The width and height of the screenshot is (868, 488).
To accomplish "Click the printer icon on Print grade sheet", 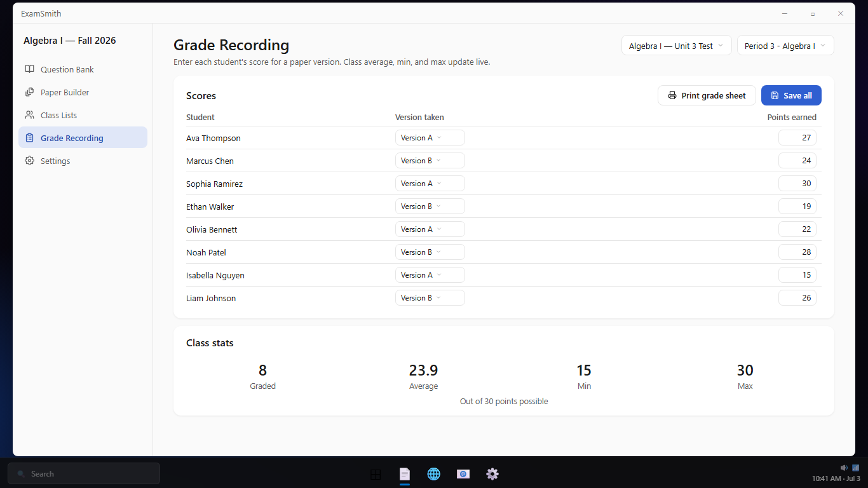I will [672, 95].
